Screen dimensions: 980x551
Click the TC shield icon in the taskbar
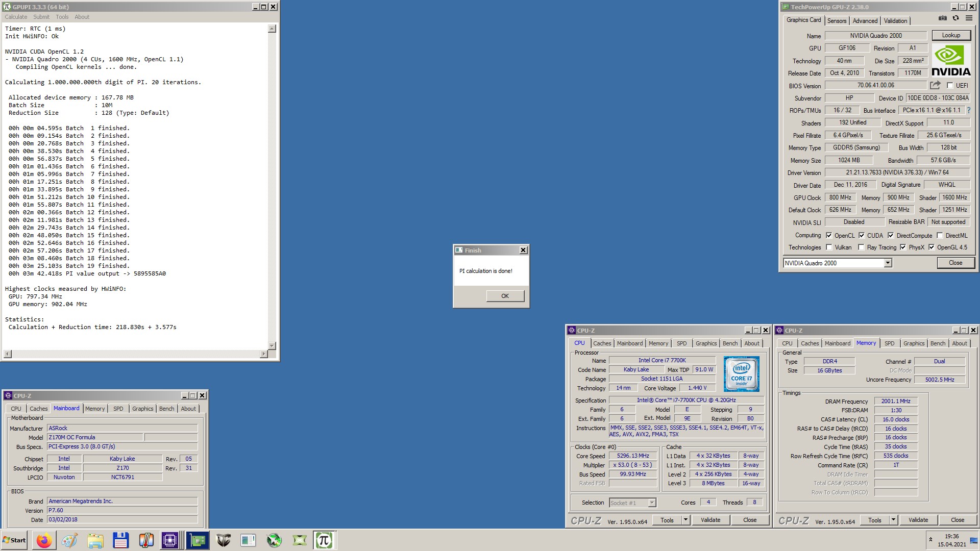click(223, 540)
